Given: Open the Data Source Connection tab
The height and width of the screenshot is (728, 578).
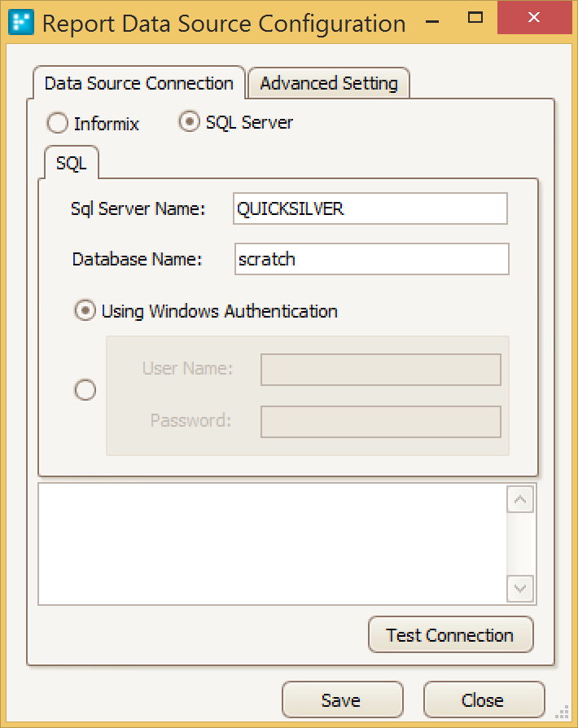Looking at the screenshot, I should click(x=138, y=83).
